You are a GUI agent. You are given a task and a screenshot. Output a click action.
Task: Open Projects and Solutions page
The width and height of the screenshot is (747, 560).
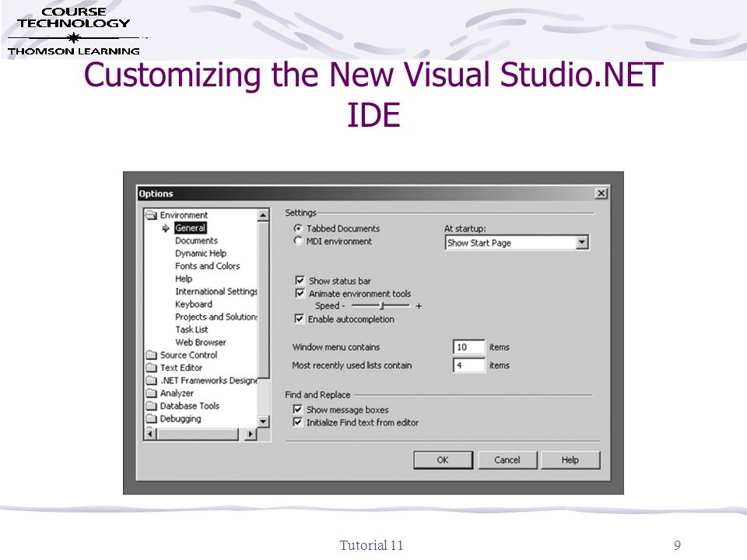216,317
